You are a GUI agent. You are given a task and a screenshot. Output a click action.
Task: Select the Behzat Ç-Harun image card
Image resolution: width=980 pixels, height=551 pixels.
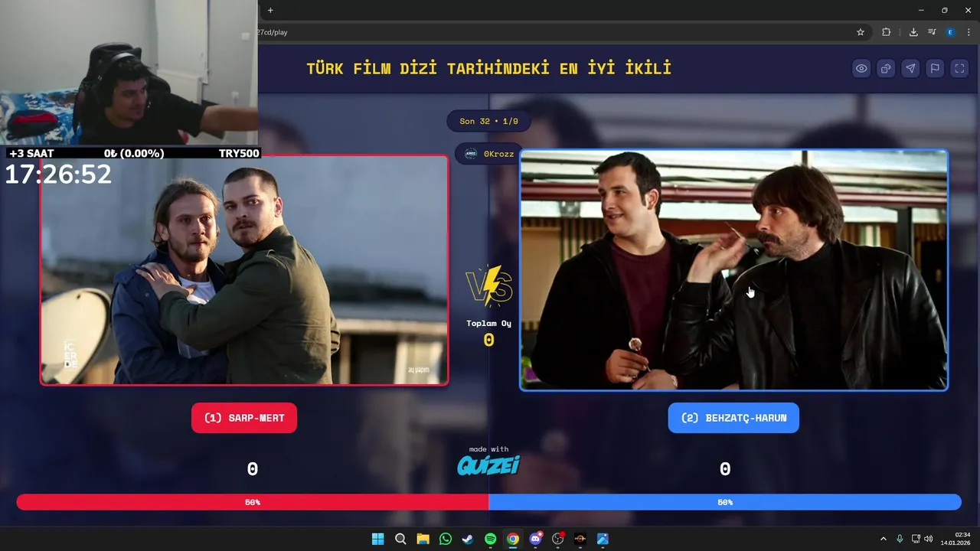[x=734, y=270]
